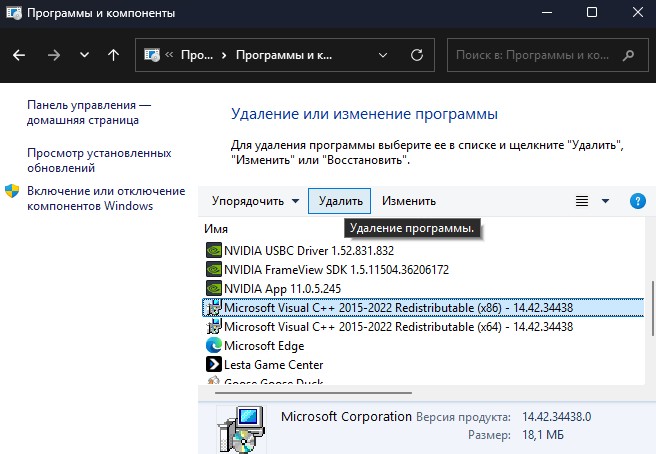Click the 'Про...' breadcrumb segment
This screenshot has height=454, width=656.
click(197, 55)
